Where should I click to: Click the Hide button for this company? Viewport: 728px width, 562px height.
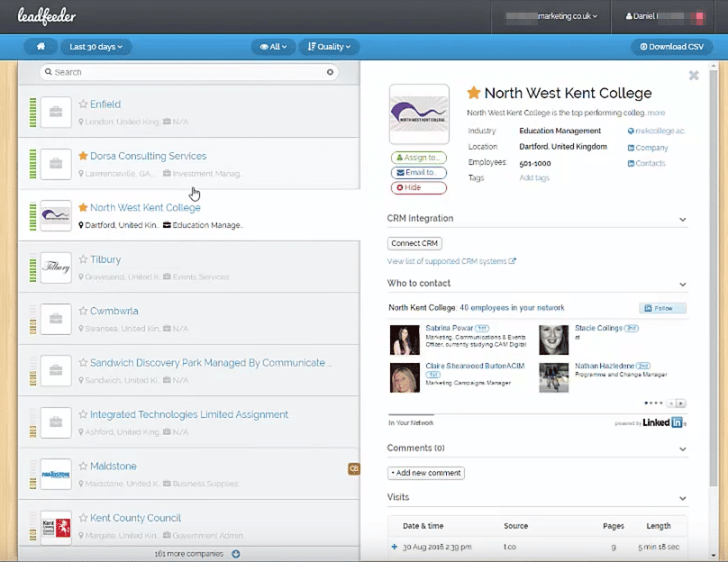coord(419,187)
